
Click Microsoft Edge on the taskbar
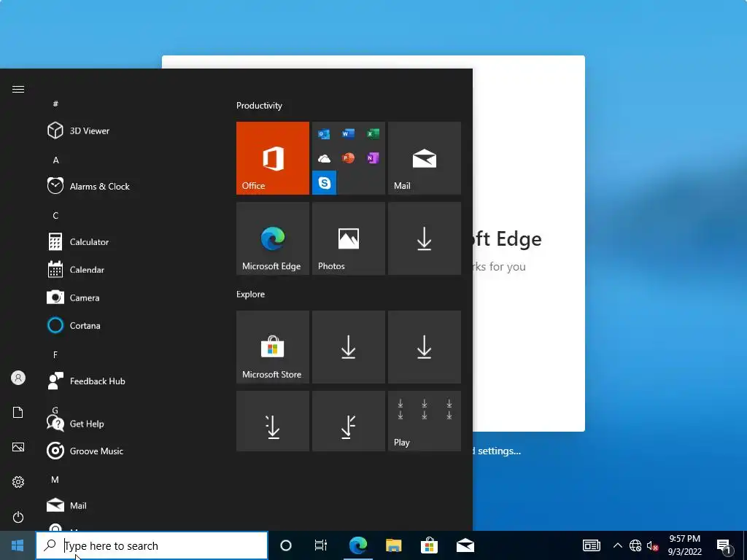357,545
